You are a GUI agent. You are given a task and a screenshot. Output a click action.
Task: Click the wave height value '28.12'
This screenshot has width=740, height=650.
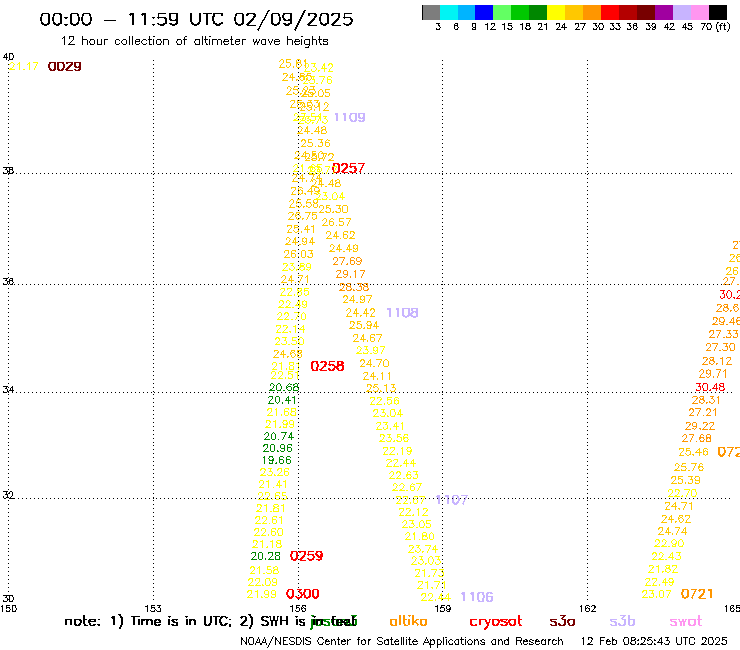717,361
